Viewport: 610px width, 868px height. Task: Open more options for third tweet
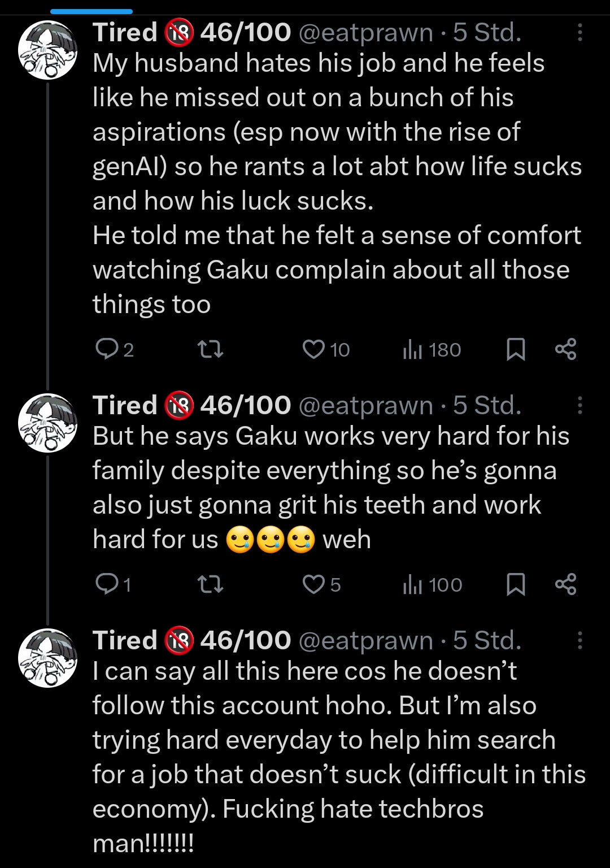tap(579, 640)
